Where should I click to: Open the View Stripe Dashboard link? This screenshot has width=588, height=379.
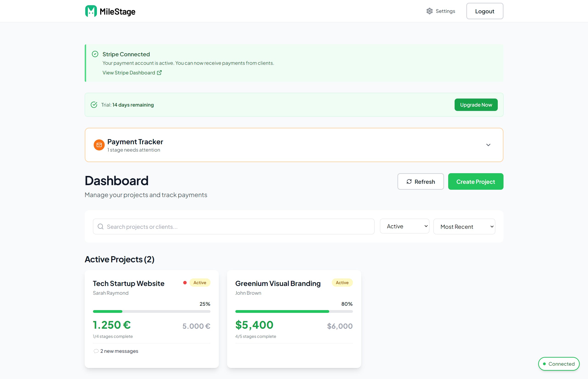point(129,73)
